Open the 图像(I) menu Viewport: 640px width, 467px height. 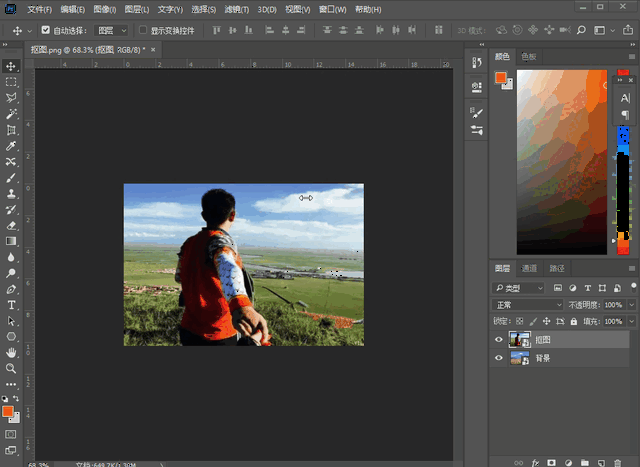point(104,9)
